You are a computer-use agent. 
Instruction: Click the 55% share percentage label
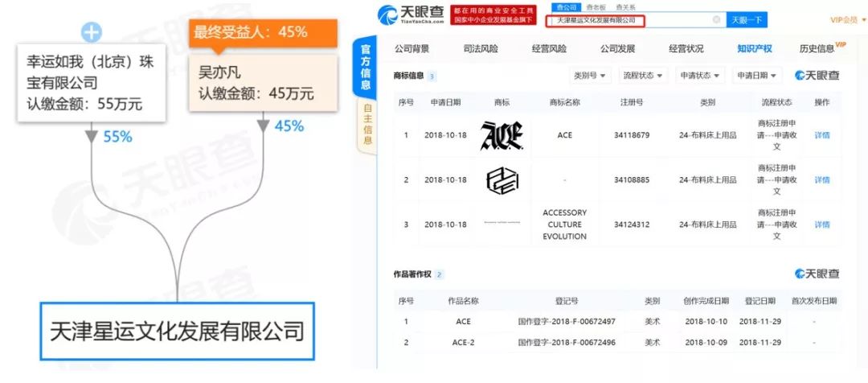pyautogui.click(x=118, y=137)
